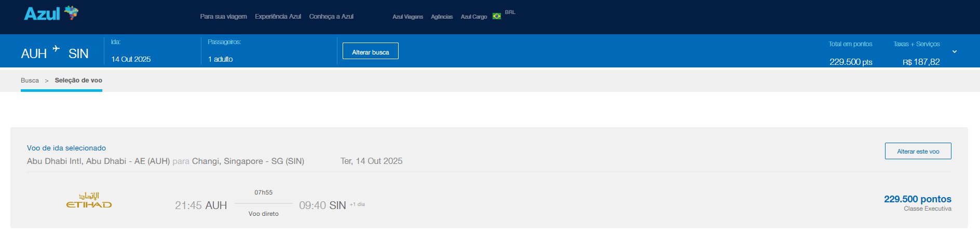Click the Alterar este voo button
Viewport: 980px width, 235px height.
click(918, 151)
